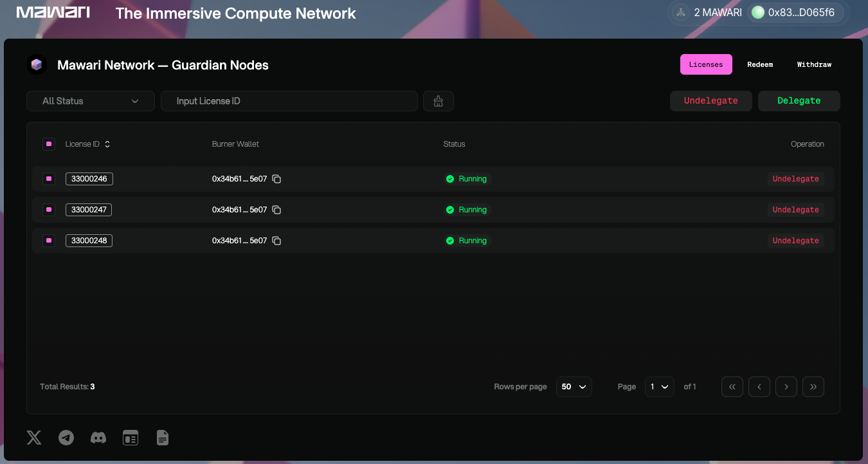Screen dimensions: 868x464
Task: Expand the Rows per page dropdown
Action: [574, 387]
